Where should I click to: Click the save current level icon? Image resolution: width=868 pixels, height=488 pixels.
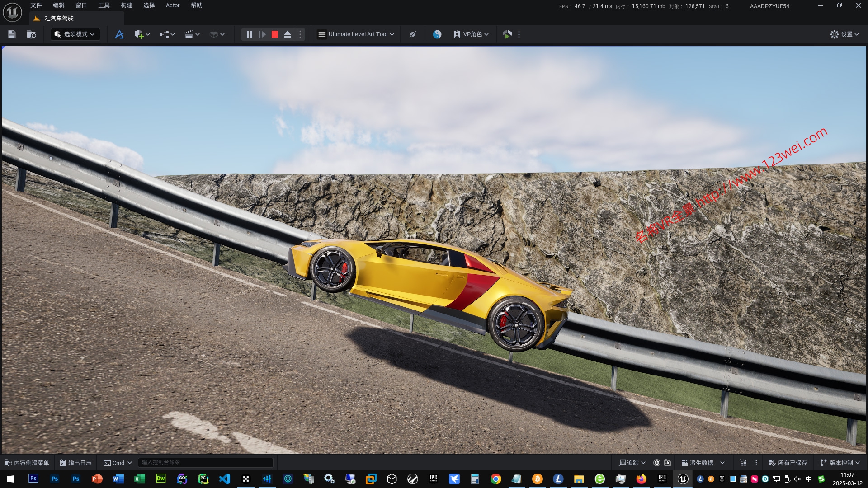click(x=12, y=34)
